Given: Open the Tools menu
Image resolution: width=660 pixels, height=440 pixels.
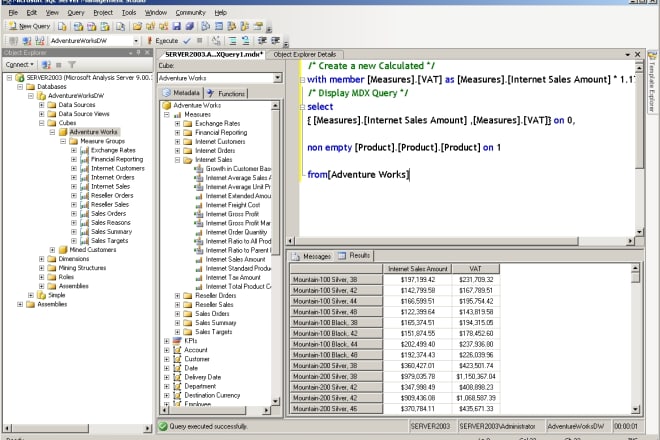Looking at the screenshot, I should coord(129,13).
